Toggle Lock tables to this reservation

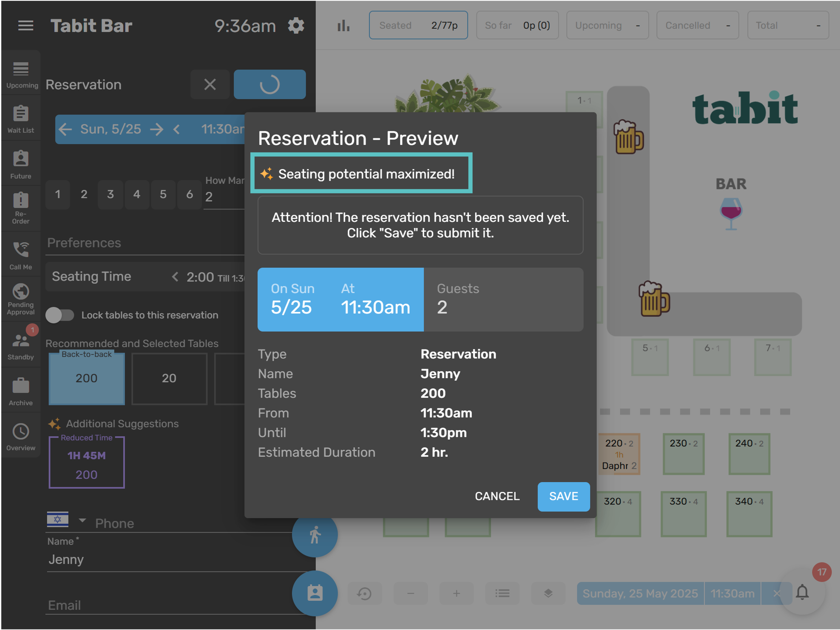[x=60, y=315]
